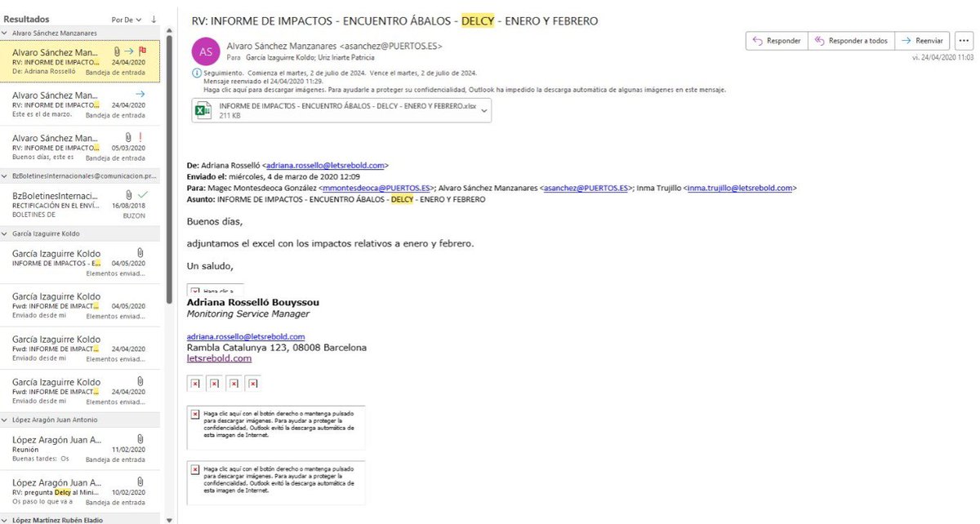Viewport: 980px width, 524px height.
Task: Click the 'Adriana Rosselló Bouyssou' signature name
Action: pyautogui.click(x=253, y=303)
